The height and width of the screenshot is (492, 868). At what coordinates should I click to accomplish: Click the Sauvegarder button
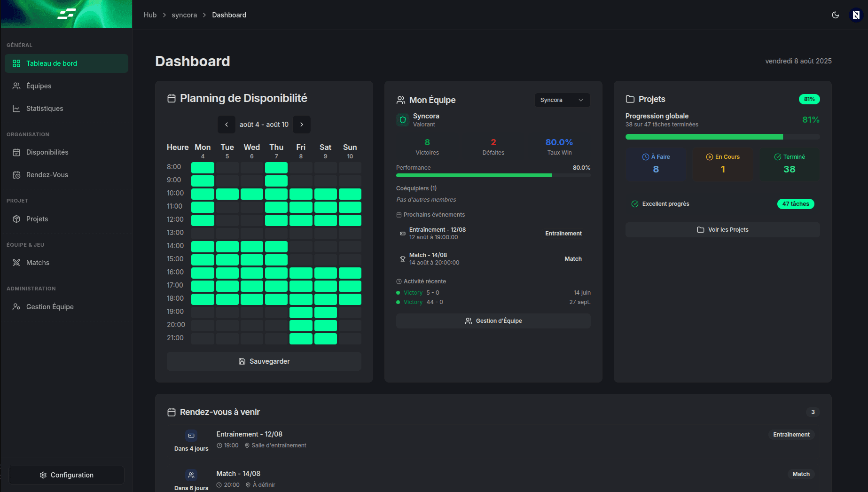point(264,361)
